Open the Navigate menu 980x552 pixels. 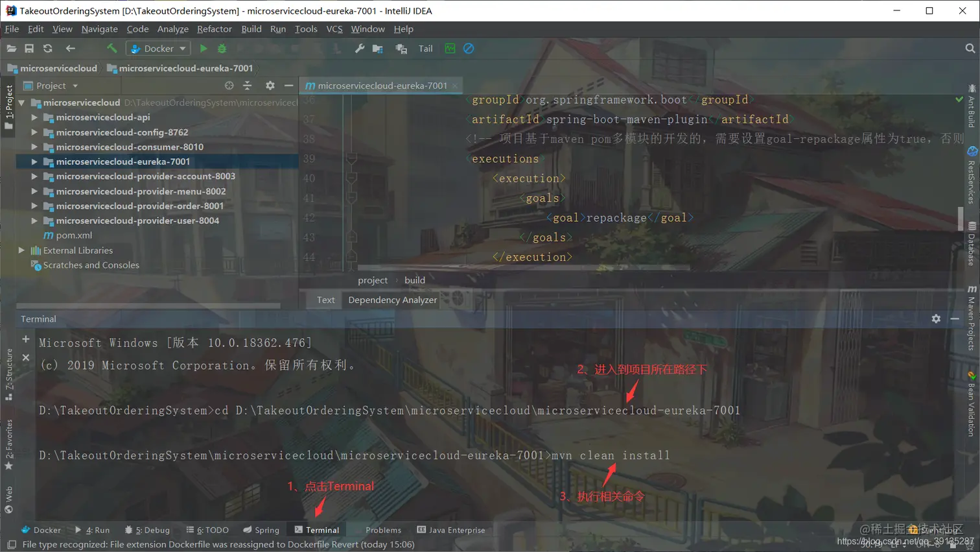(x=100, y=29)
